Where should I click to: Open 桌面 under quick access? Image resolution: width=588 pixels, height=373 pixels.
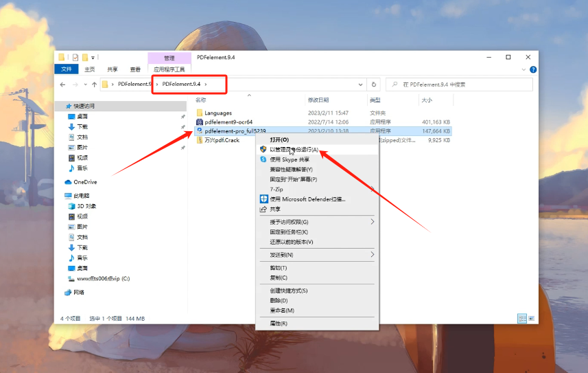point(82,117)
